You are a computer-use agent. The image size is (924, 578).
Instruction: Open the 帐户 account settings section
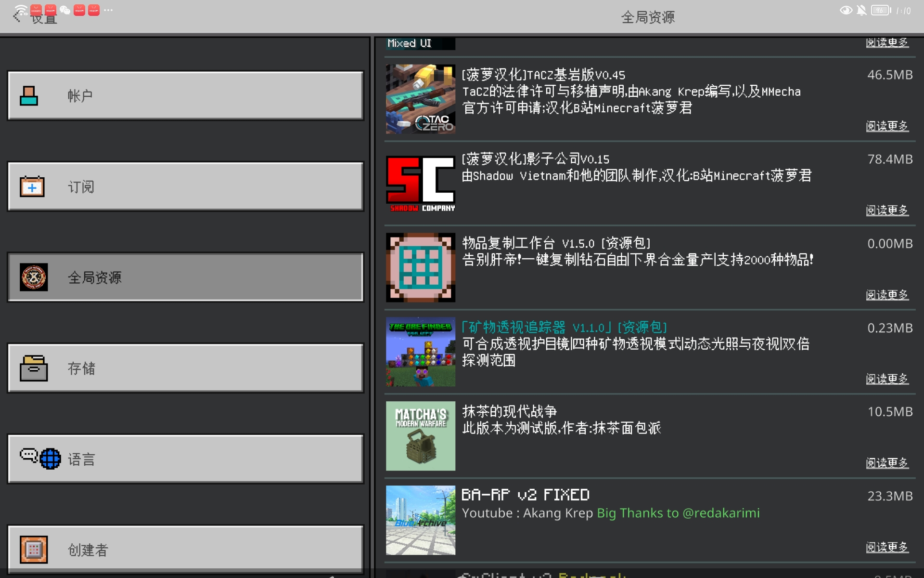coord(185,95)
